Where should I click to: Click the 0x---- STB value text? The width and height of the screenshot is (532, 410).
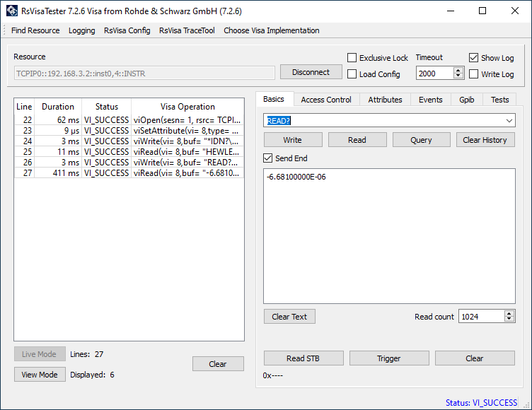[273, 375]
